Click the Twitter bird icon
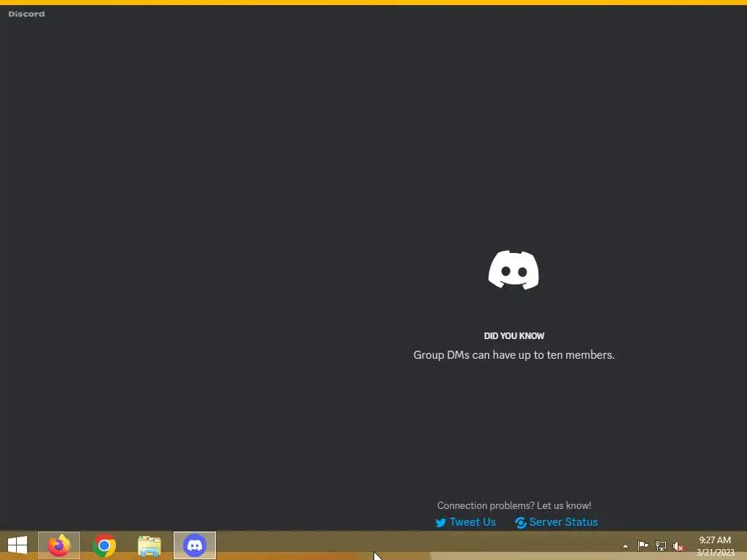The width and height of the screenshot is (747, 560). click(x=441, y=523)
